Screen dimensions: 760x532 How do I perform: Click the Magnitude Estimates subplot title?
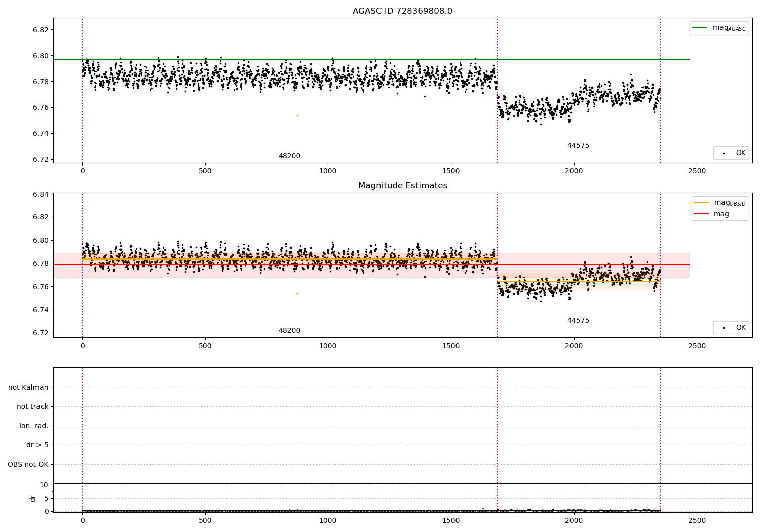point(402,186)
